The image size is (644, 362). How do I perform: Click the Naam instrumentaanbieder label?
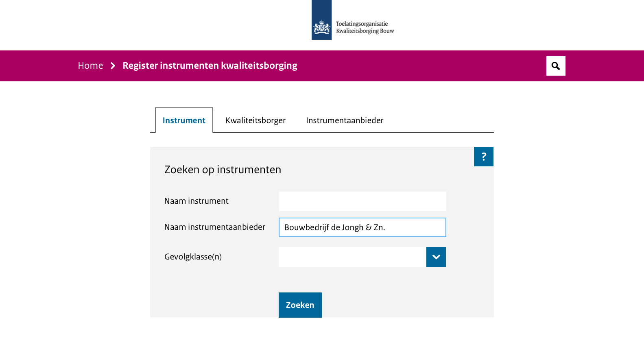(x=215, y=227)
